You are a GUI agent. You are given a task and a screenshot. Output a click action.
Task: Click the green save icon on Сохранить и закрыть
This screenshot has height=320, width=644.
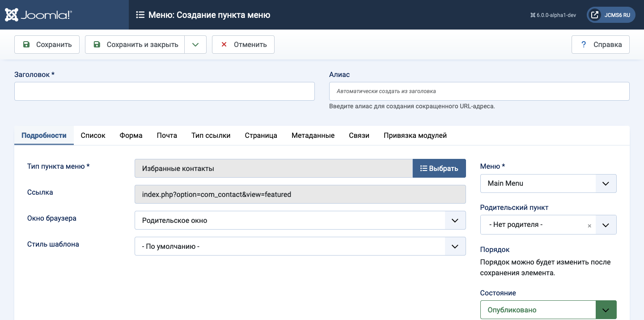[x=96, y=44]
